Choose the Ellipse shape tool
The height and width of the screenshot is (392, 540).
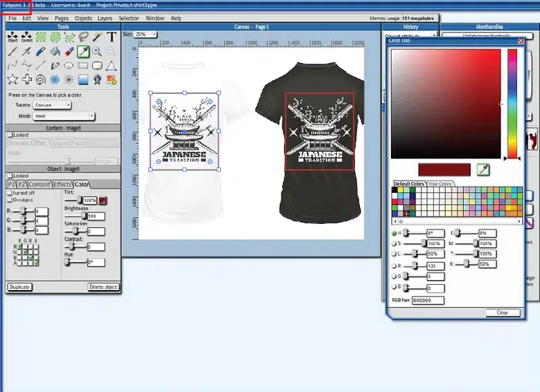point(69,65)
